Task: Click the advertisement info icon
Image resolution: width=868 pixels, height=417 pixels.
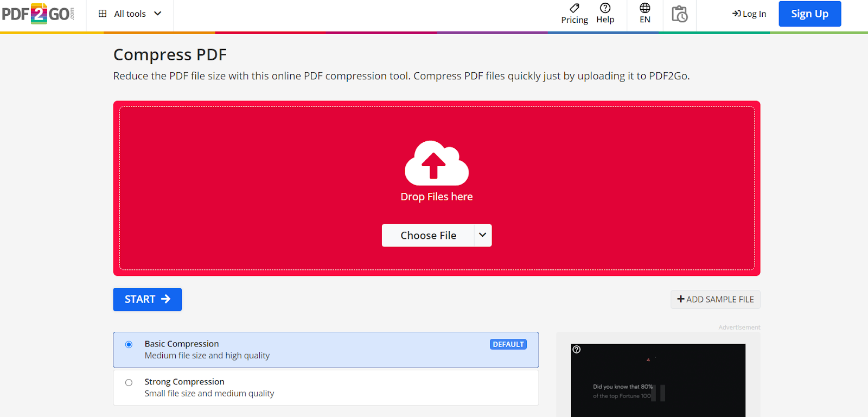Action: click(x=577, y=349)
